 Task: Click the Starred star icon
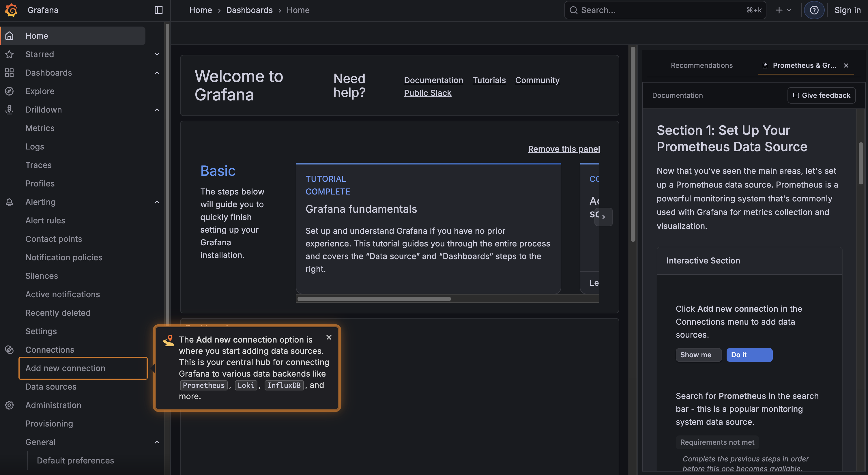coord(9,54)
